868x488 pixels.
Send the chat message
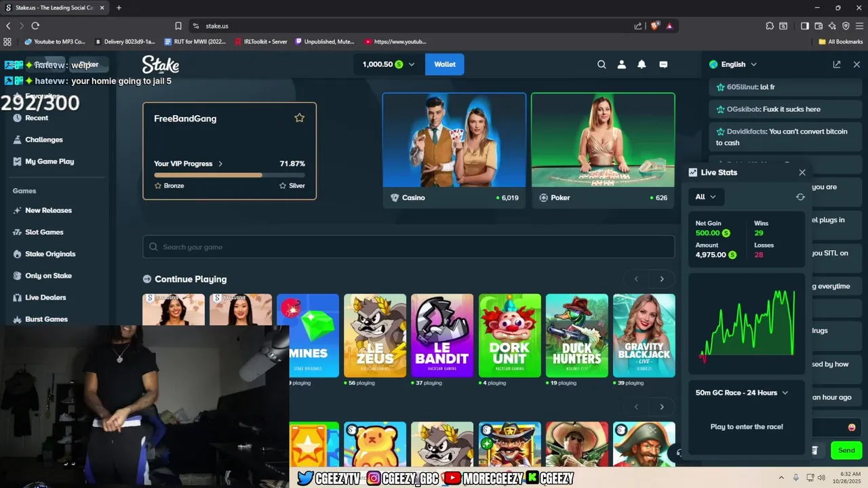tap(846, 450)
